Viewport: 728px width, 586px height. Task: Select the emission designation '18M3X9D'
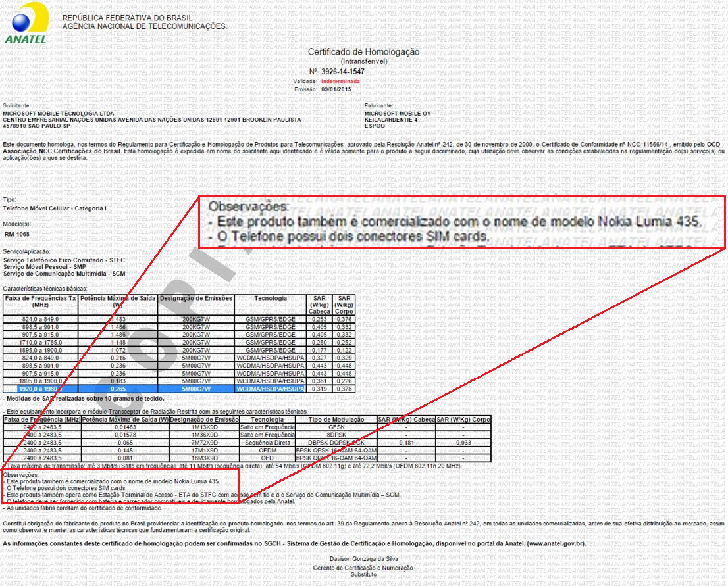click(x=204, y=458)
